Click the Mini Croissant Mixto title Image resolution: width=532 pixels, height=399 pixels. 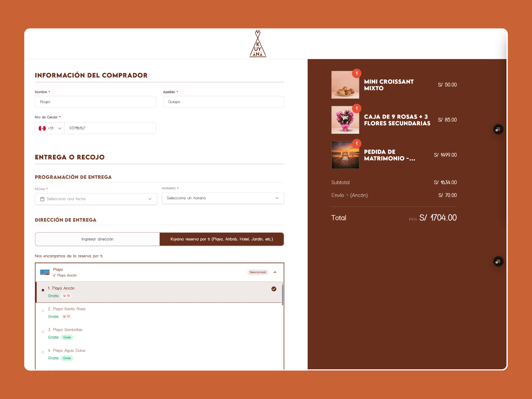click(389, 85)
